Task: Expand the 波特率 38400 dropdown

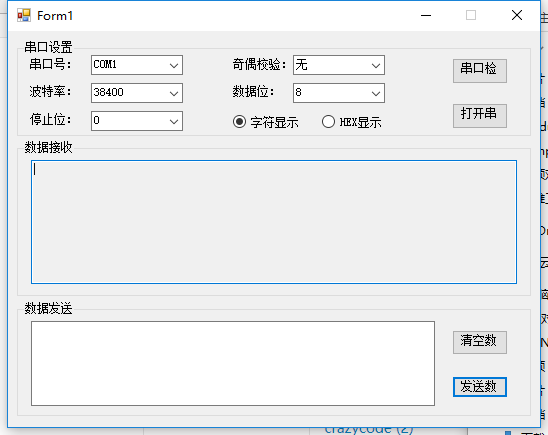Action: [x=137, y=93]
